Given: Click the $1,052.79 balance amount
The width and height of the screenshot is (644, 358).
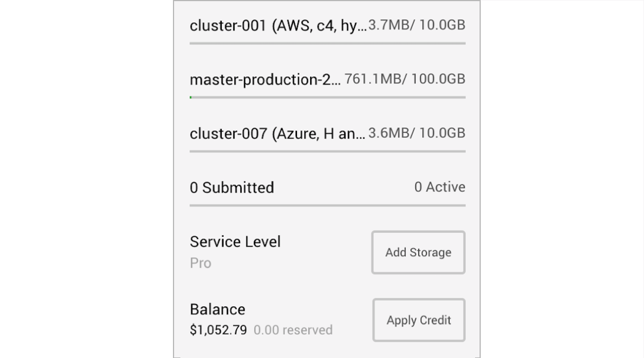Looking at the screenshot, I should coord(218,330).
